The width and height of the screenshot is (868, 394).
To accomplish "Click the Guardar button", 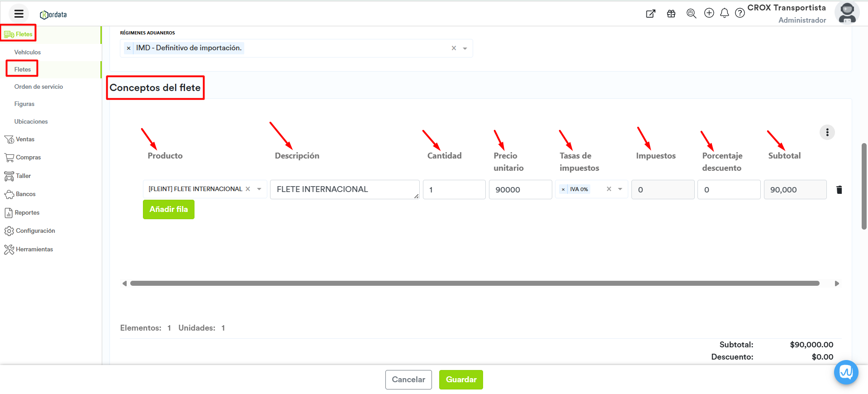I will [x=461, y=380].
